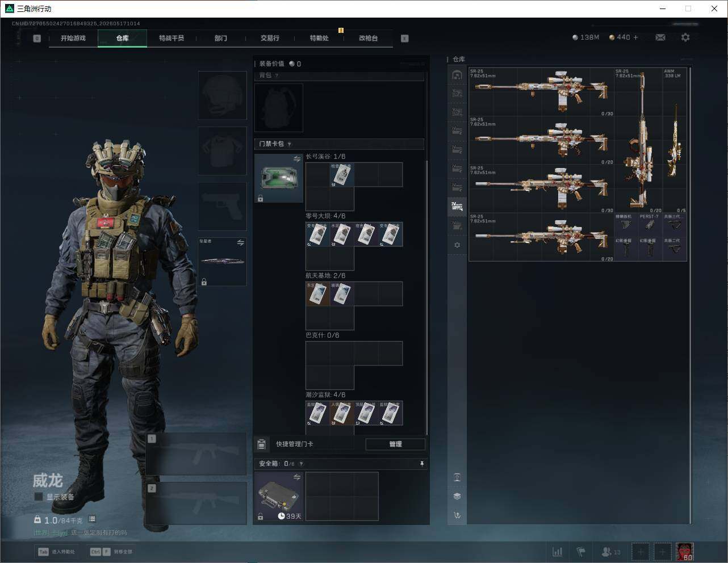The height and width of the screenshot is (563, 728).
Task: Click the portrait icon above the layers icon
Action: pos(457,477)
